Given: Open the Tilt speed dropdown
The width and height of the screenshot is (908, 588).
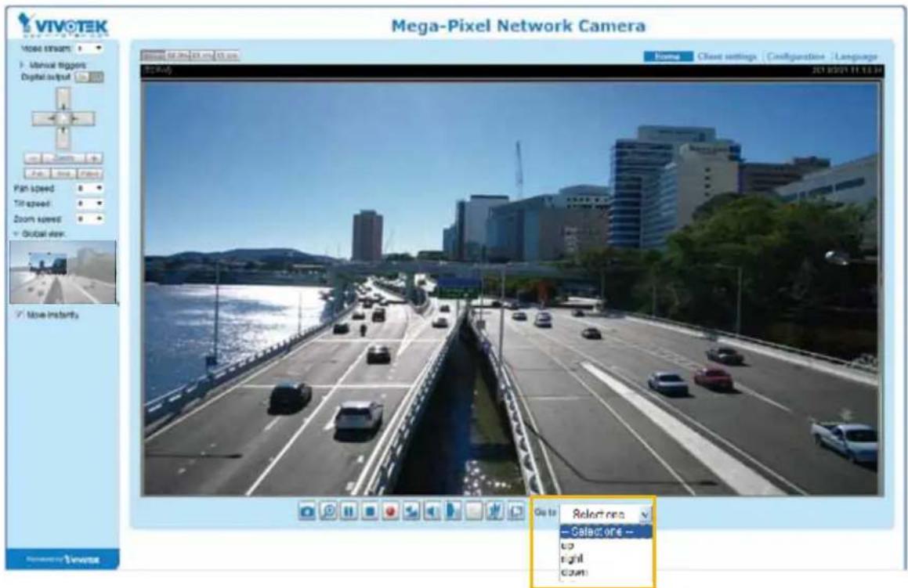Looking at the screenshot, I should (90, 203).
